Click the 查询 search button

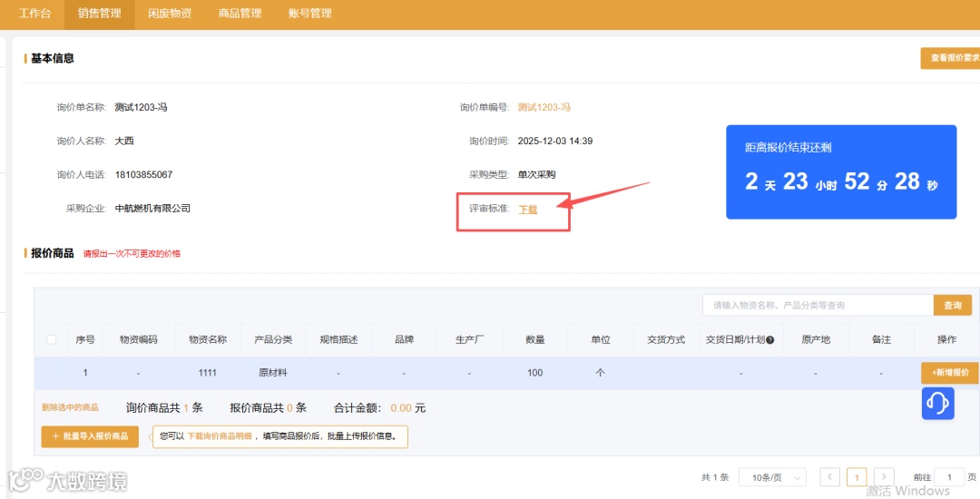point(953,306)
